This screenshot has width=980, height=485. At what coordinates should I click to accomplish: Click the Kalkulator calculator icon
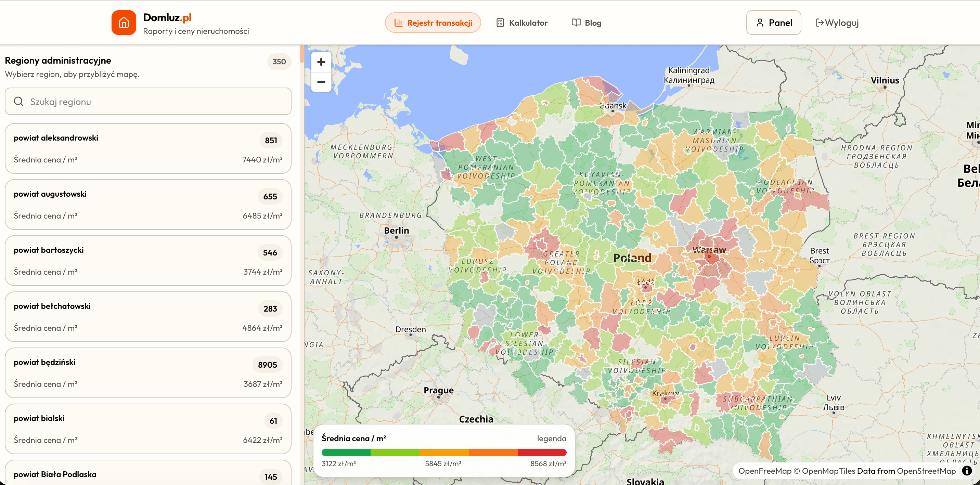pyautogui.click(x=500, y=23)
